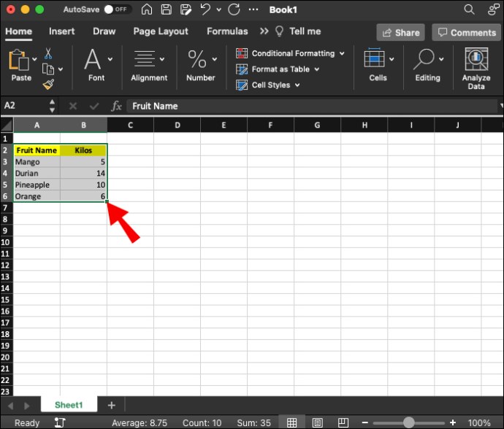The width and height of the screenshot is (504, 429).
Task: Switch to Page Layout view in status bar
Action: [x=317, y=422]
